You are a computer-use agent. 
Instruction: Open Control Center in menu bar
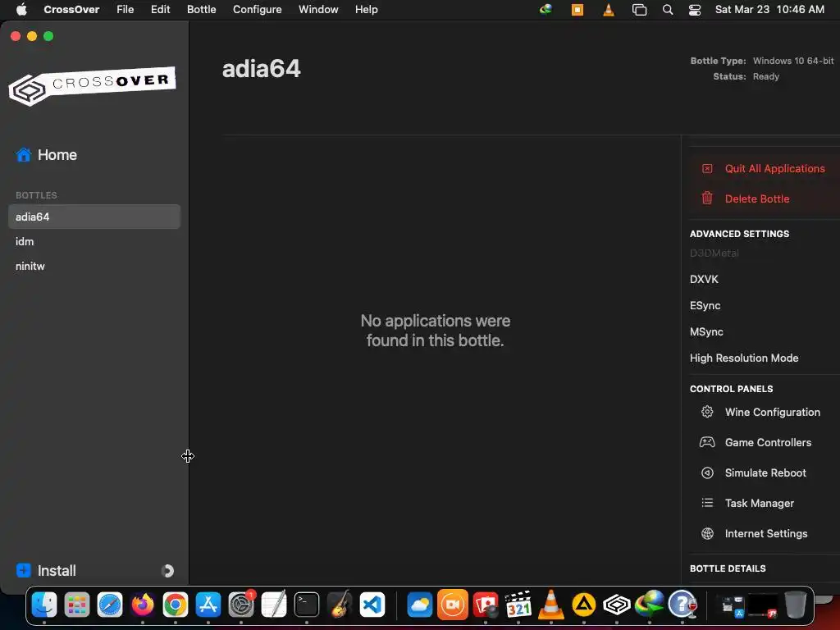tap(695, 10)
